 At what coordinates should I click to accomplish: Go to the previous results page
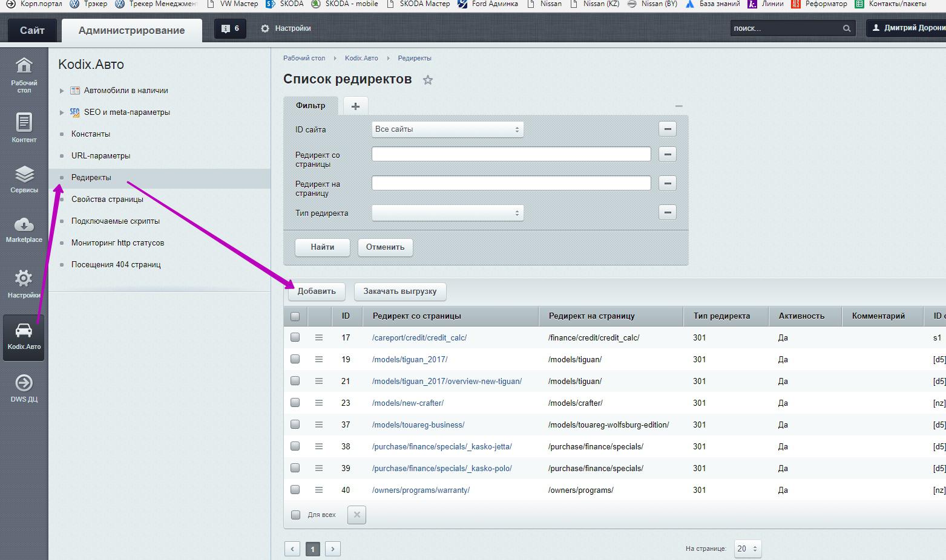point(292,549)
